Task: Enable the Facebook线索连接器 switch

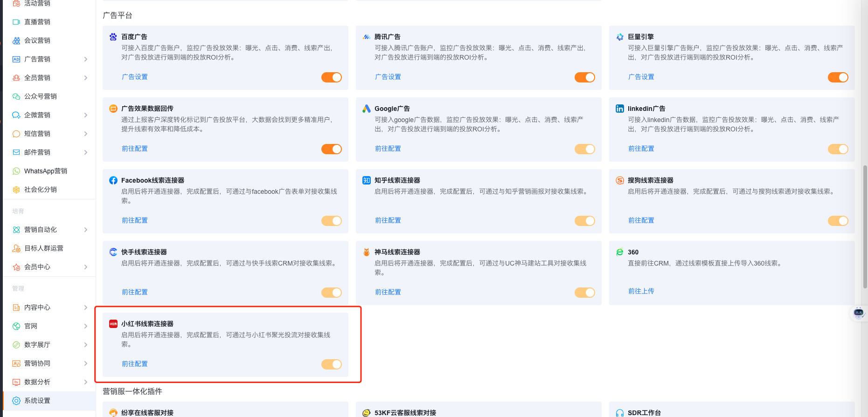Action: click(332, 221)
